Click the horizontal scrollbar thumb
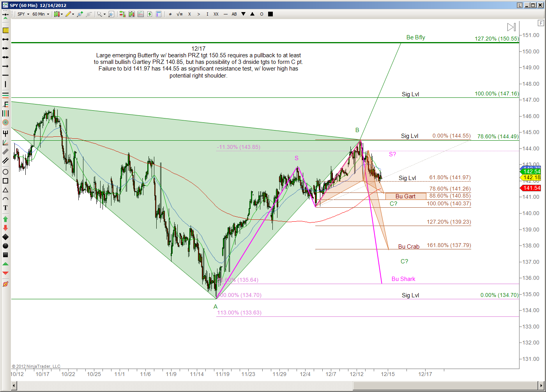Viewport: 546px width, 392px height. click(x=445, y=386)
